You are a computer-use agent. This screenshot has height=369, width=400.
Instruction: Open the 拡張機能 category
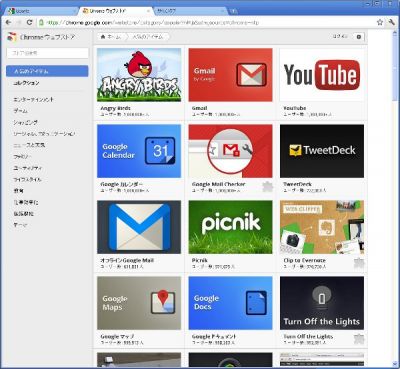click(23, 214)
